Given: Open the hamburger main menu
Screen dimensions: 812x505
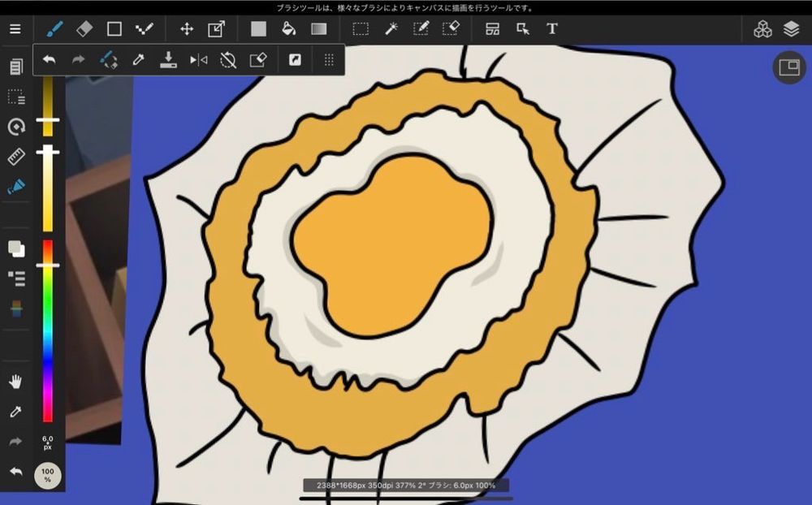Looking at the screenshot, I should coord(15,29).
